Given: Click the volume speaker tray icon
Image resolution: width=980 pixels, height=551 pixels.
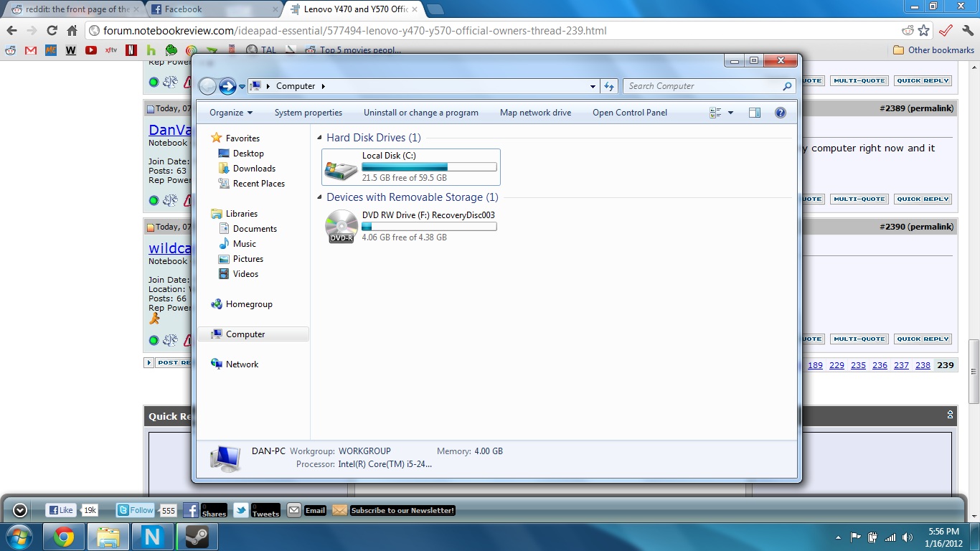Looking at the screenshot, I should tap(908, 537).
